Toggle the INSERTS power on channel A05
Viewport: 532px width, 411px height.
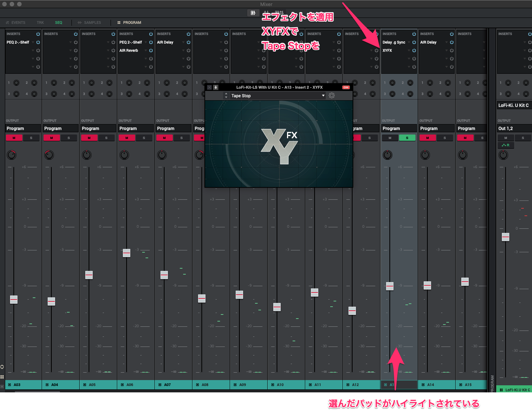[x=113, y=34]
